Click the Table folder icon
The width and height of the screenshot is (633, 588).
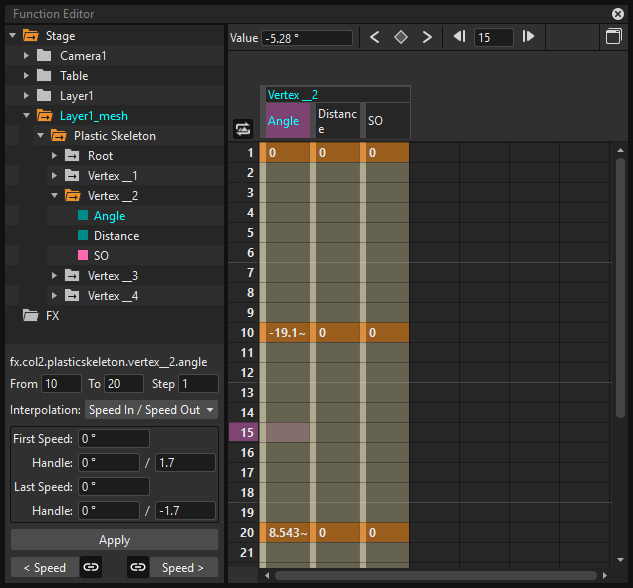[44, 75]
